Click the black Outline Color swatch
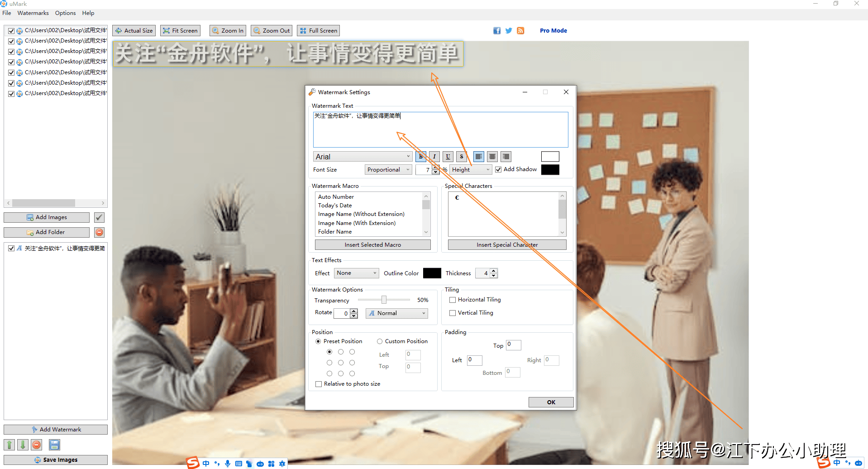Image resolution: width=868 pixels, height=469 pixels. [432, 273]
